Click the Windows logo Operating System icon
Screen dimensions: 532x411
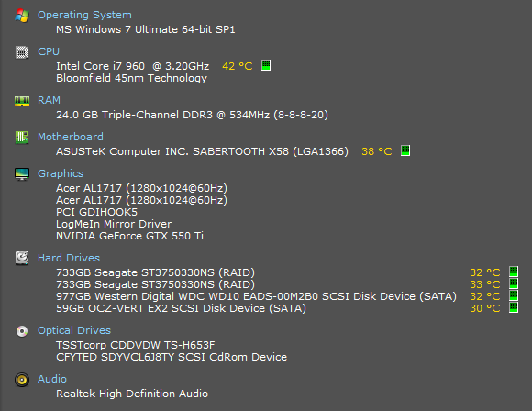point(22,16)
